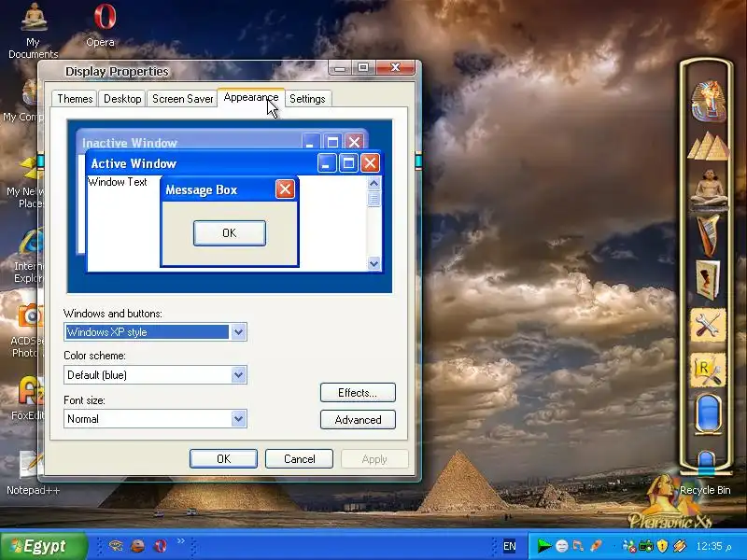Click the pharaoh mask icon in the side dock
Screen dimensions: 747x560
[x=708, y=101]
